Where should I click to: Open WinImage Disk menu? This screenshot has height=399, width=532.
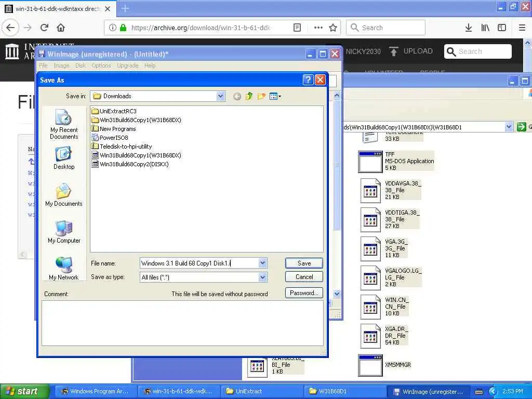81,65
